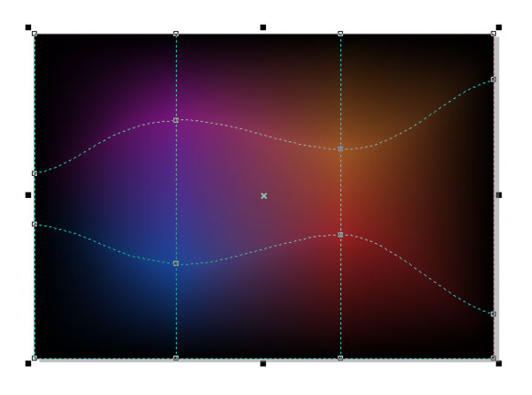Click the top-right black selection handle
This screenshot has width=532, height=395.
click(499, 27)
